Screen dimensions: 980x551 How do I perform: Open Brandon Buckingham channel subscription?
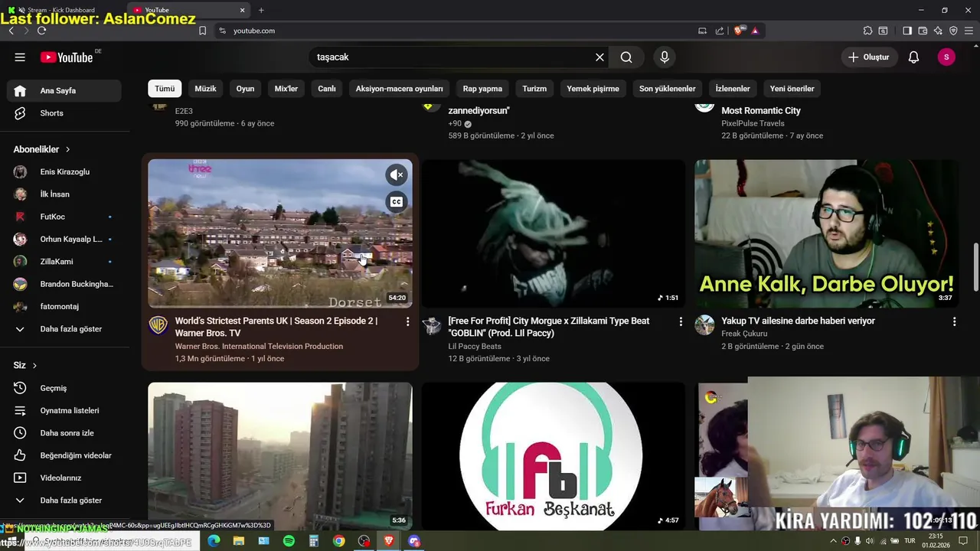[64, 284]
